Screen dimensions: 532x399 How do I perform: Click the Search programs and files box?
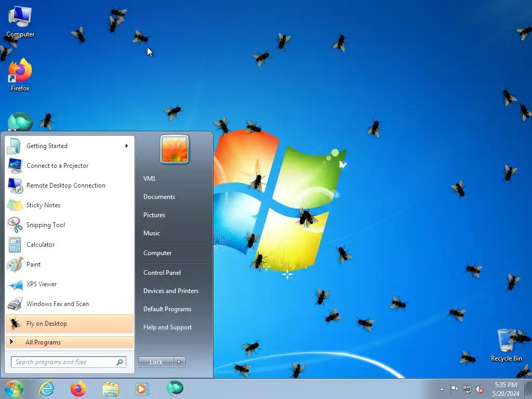69,362
